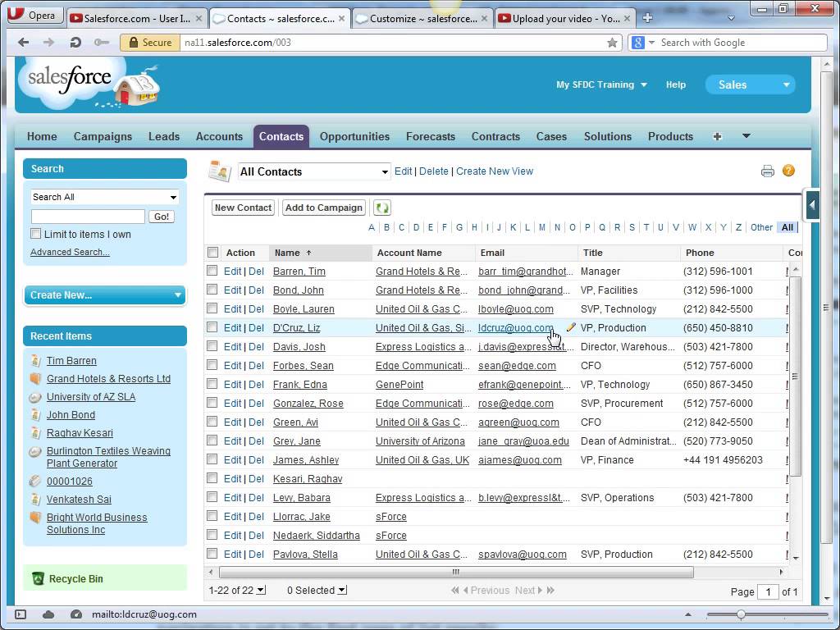Filter contacts by letter M
Image resolution: width=840 pixels, height=630 pixels.
542,227
